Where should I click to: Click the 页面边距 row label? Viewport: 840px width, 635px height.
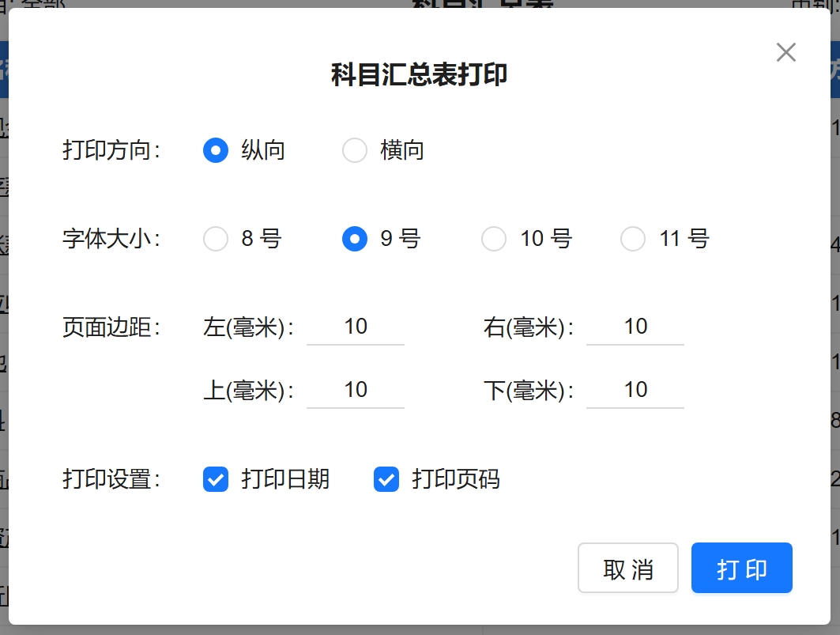[x=111, y=327]
